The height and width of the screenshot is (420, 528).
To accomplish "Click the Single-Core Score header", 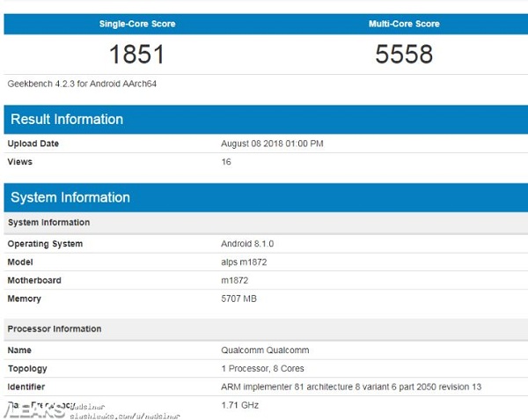I will pos(136,24).
